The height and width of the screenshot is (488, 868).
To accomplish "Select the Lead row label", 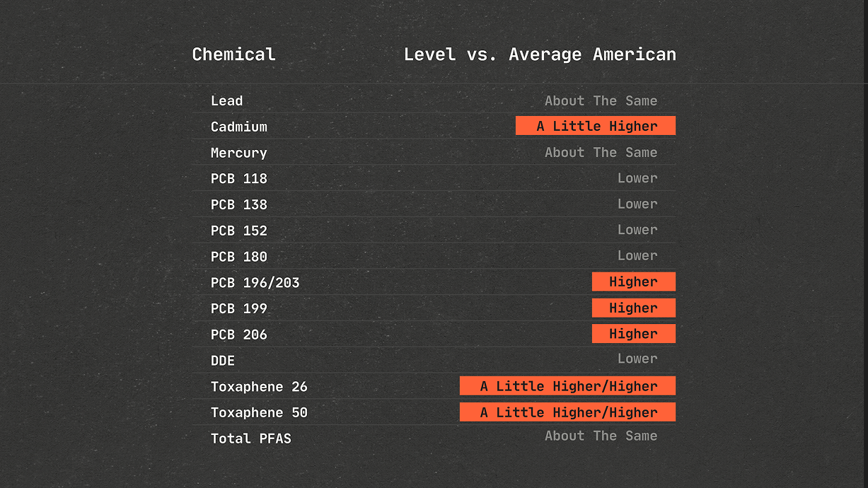I will (226, 100).
